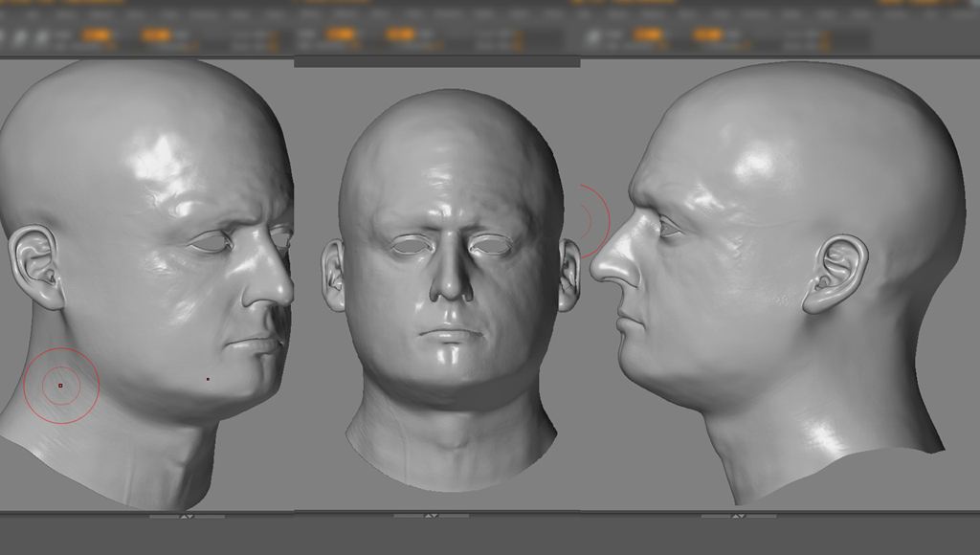Click the profile-view head sculpt facing left
This screenshot has width=980, height=555.
coord(778,281)
